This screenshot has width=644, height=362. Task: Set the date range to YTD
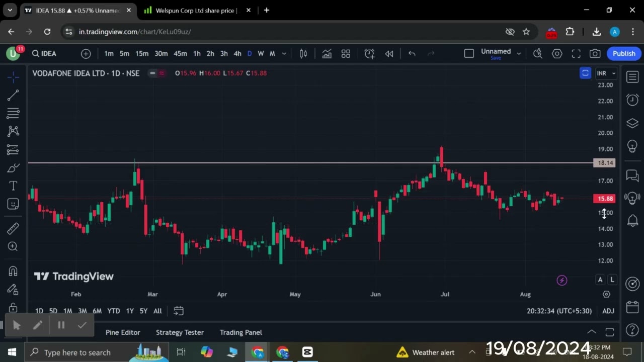tap(114, 311)
